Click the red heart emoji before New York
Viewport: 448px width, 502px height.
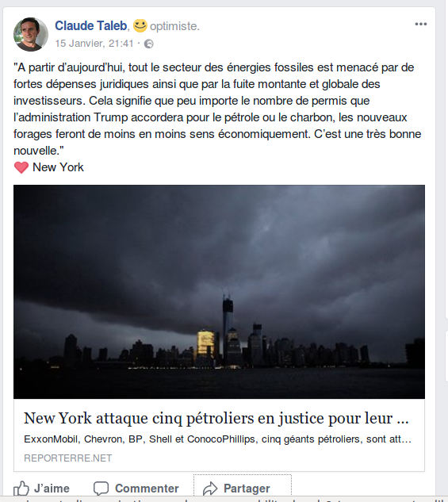(21, 167)
